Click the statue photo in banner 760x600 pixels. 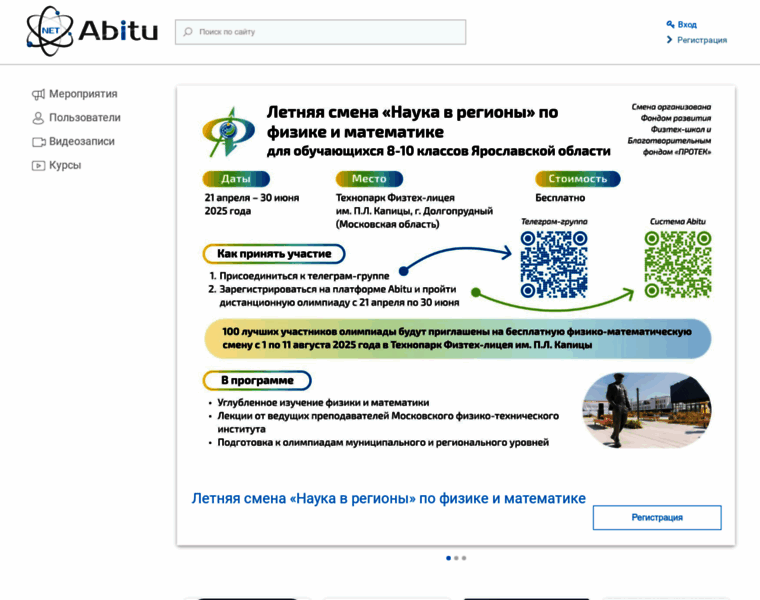click(647, 410)
